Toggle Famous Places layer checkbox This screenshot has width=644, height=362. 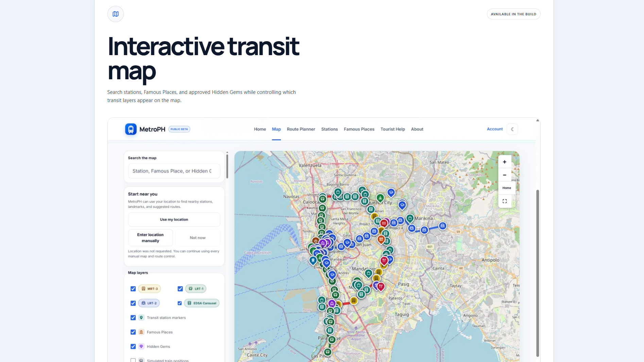pos(133,332)
